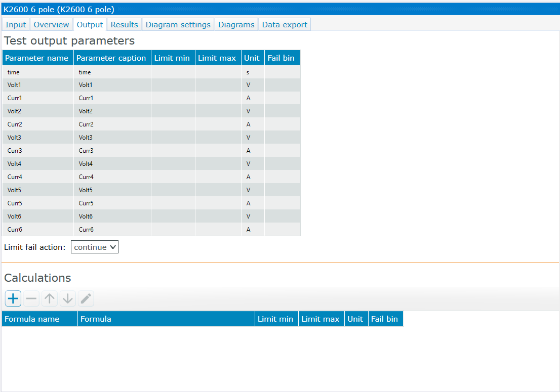Click the unit V cell for Volt3
The height and width of the screenshot is (392, 560).
coord(253,137)
